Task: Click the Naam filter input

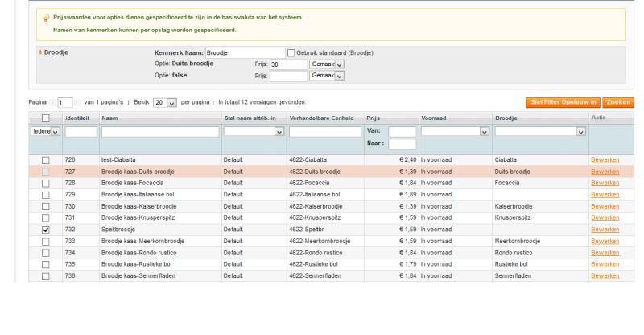Action: coord(160,131)
